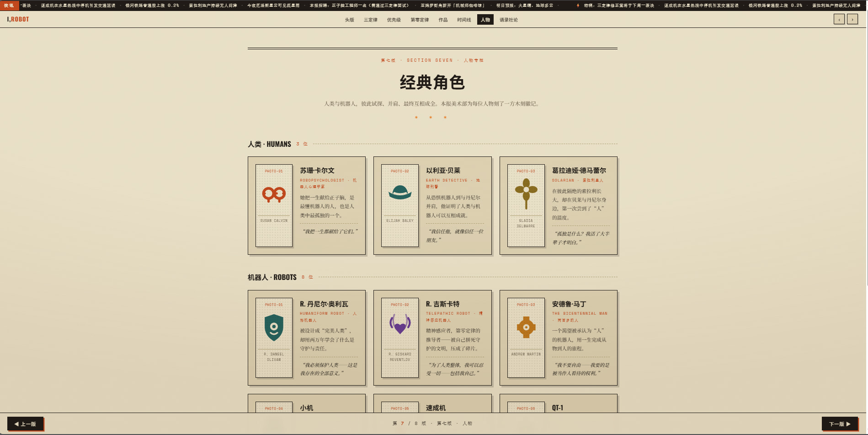Switch to the 时间线 tab
The height and width of the screenshot is (435, 868).
pyautogui.click(x=464, y=20)
